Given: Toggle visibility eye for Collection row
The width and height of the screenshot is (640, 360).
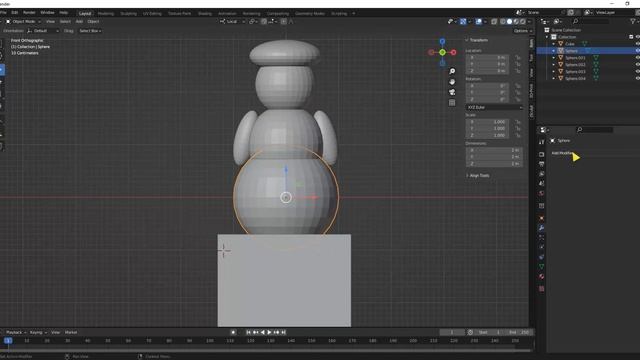Looking at the screenshot, I should click(x=637, y=37).
